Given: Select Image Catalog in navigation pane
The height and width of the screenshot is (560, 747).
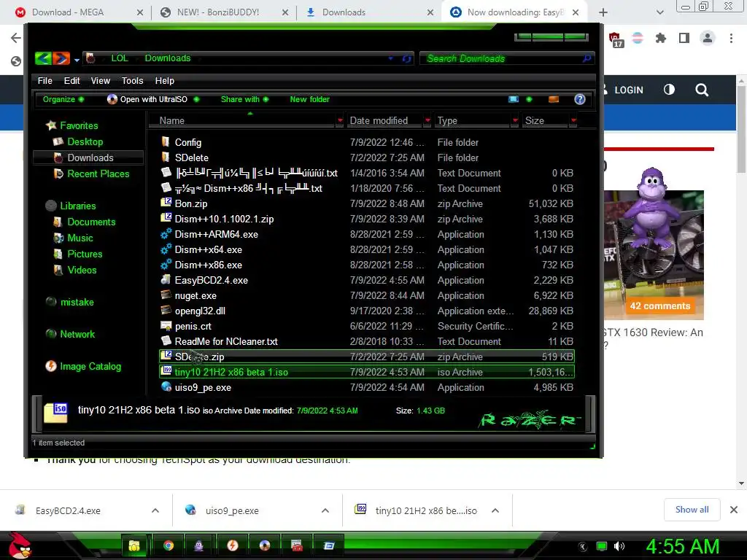Looking at the screenshot, I should (90, 366).
